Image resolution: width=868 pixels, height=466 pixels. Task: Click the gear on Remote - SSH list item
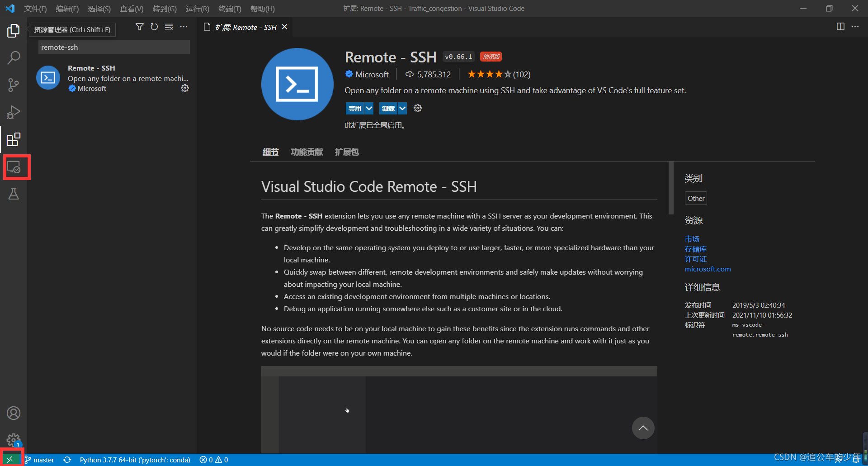pyautogui.click(x=185, y=88)
